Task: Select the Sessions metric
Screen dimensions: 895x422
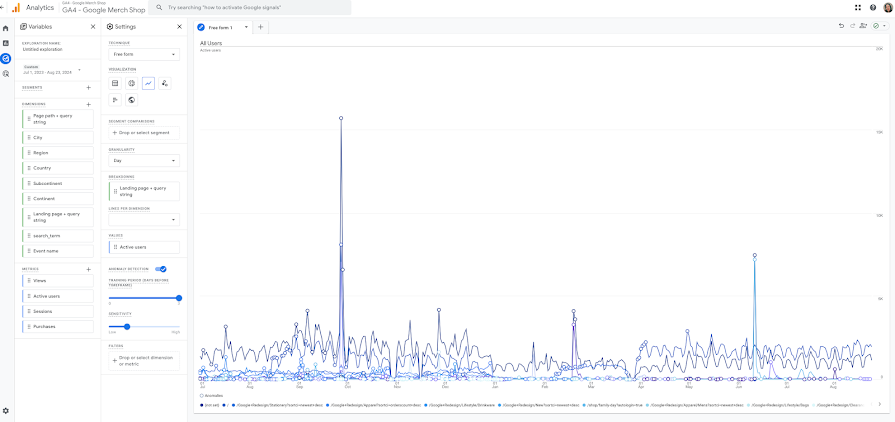Action: coord(58,311)
